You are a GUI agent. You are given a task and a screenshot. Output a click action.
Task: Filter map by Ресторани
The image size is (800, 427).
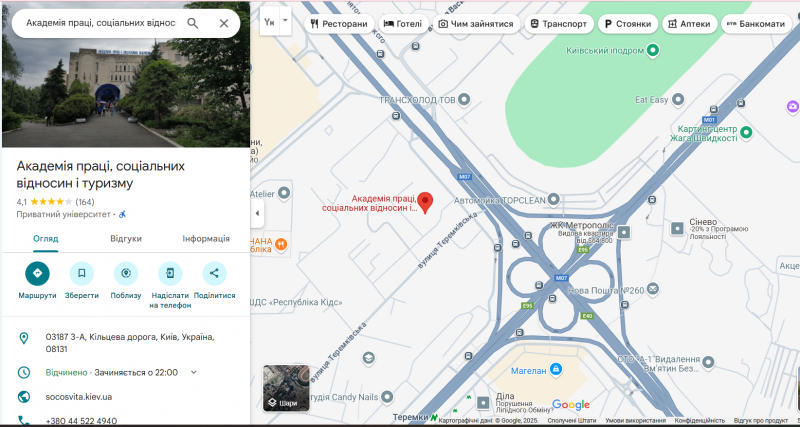coord(339,23)
